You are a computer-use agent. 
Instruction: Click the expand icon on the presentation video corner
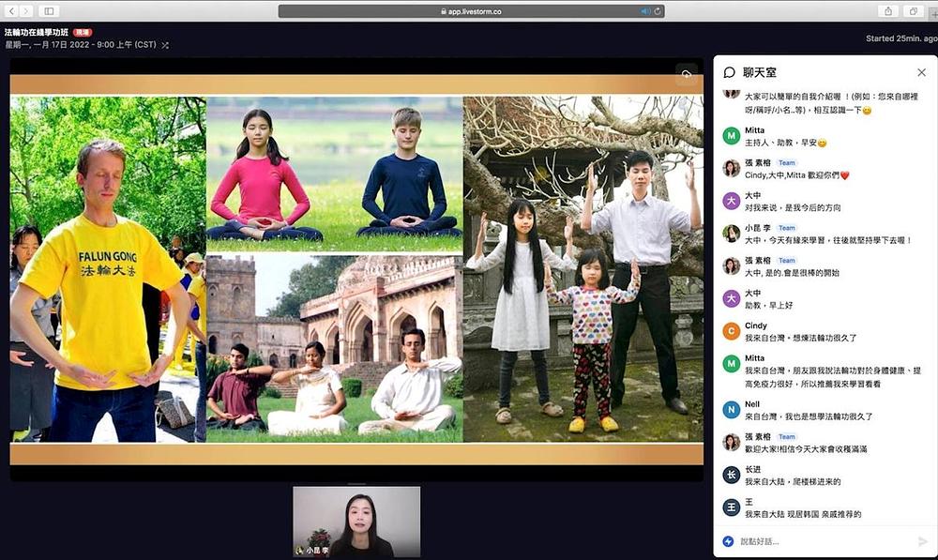click(686, 75)
